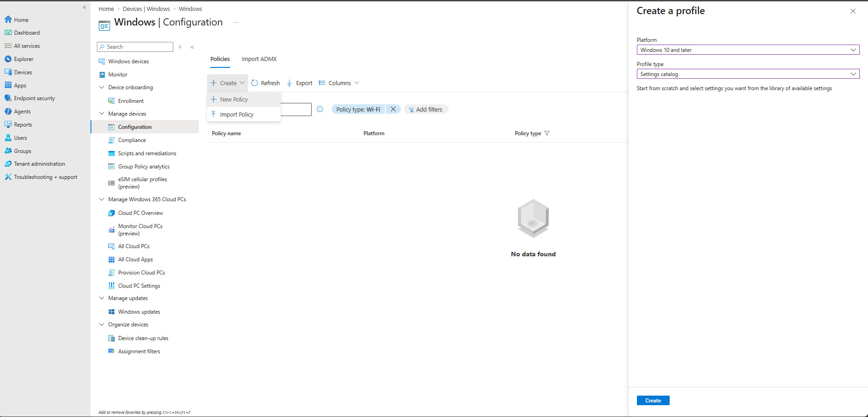Open the Dashboard nav item

pyautogui.click(x=26, y=33)
